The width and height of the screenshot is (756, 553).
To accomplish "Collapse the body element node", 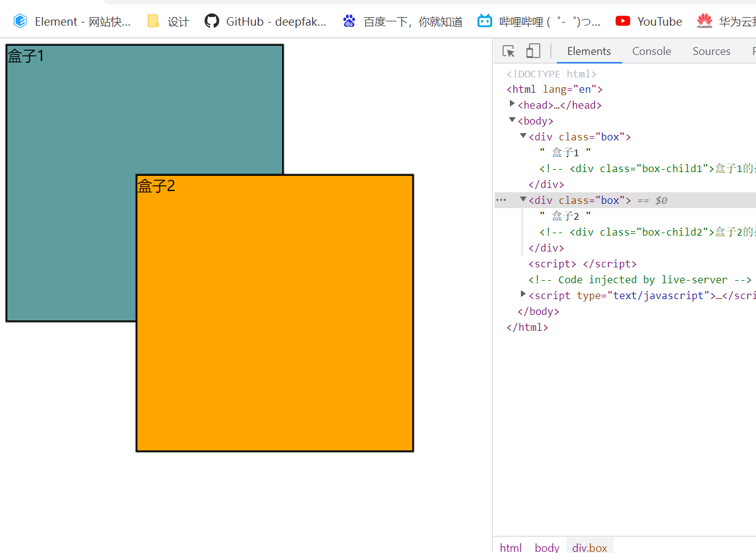I will [512, 120].
